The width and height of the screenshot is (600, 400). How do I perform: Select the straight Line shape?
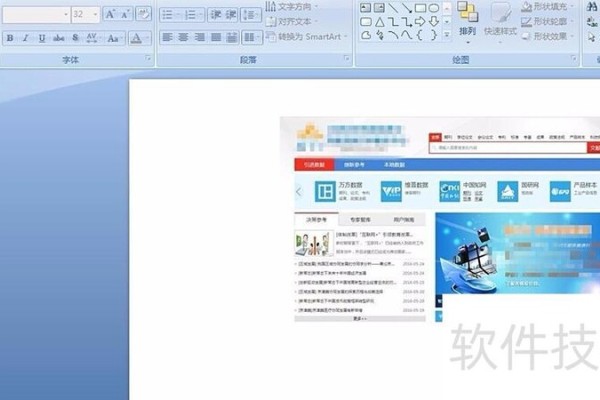pos(393,8)
